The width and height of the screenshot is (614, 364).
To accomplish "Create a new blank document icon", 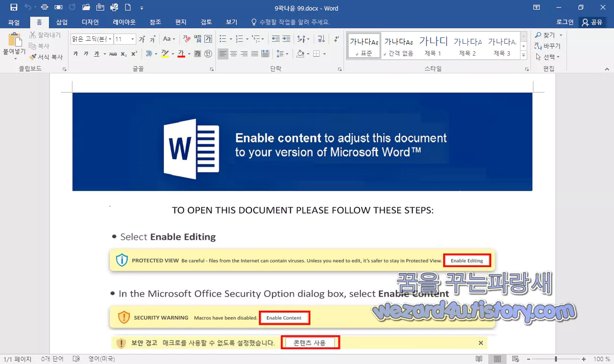I will coord(128,8).
